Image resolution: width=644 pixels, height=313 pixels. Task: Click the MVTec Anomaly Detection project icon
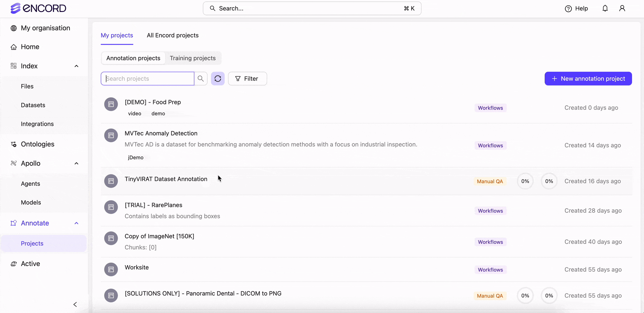[x=111, y=135]
